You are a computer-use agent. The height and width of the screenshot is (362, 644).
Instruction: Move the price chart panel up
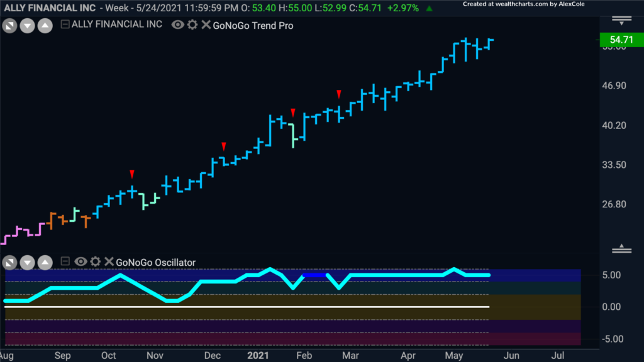pyautogui.click(x=45, y=26)
